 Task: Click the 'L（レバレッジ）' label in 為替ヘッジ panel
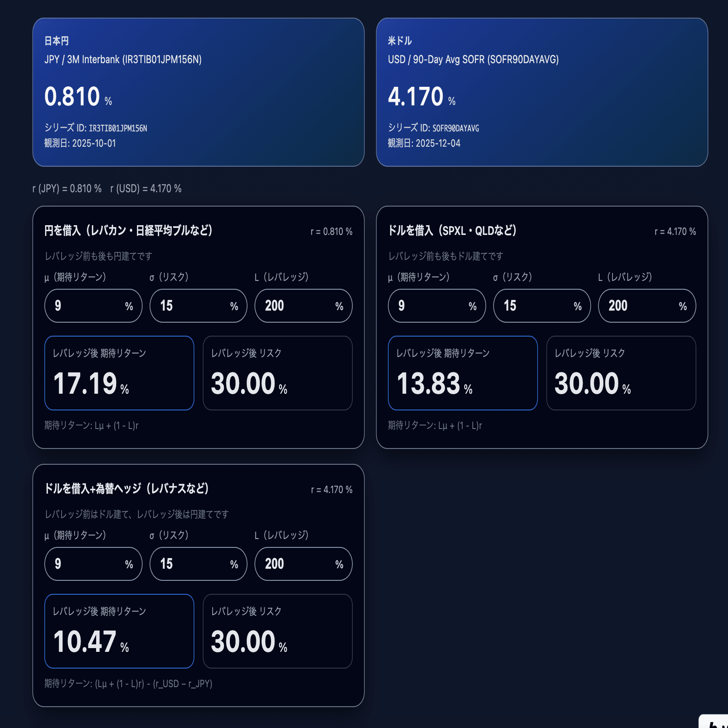click(x=281, y=535)
